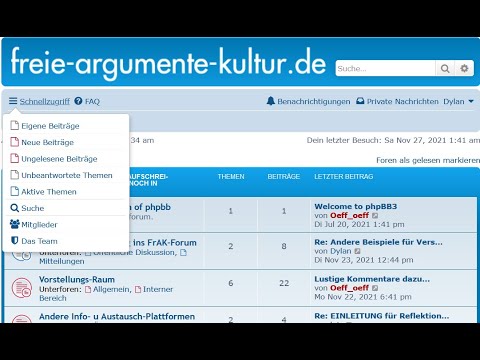Toggle the Schnellzugriff quick-links menu
The image size is (480, 360).
39,101
